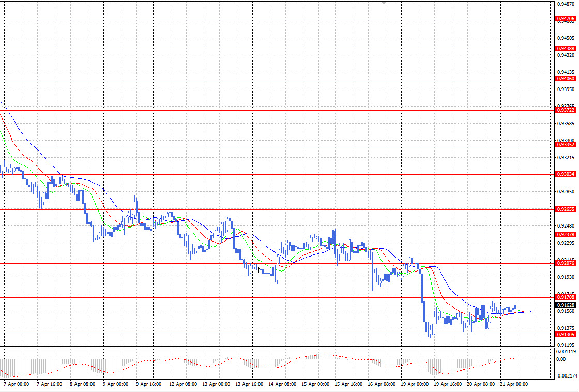Viewport: 579px width, 392px height.
Task: Click the 0.94135 price scale value
Action: pos(566,72)
